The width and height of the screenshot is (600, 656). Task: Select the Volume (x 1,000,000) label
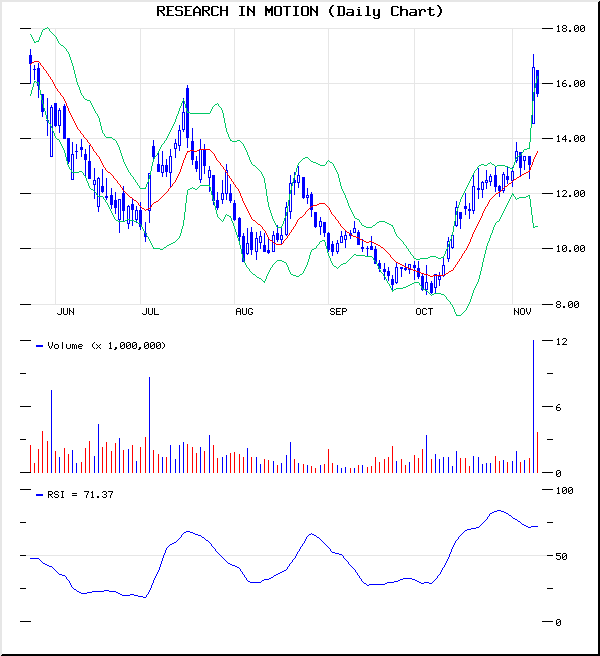pyautogui.click(x=107, y=345)
